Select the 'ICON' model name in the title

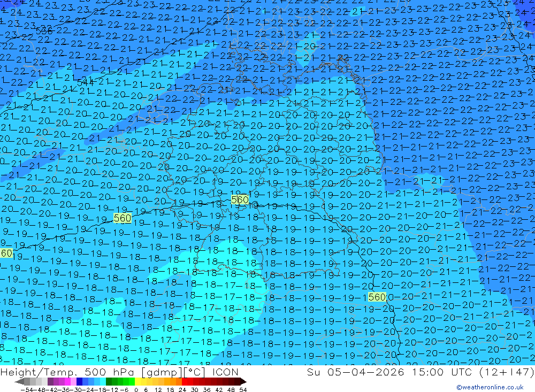pyautogui.click(x=225, y=372)
